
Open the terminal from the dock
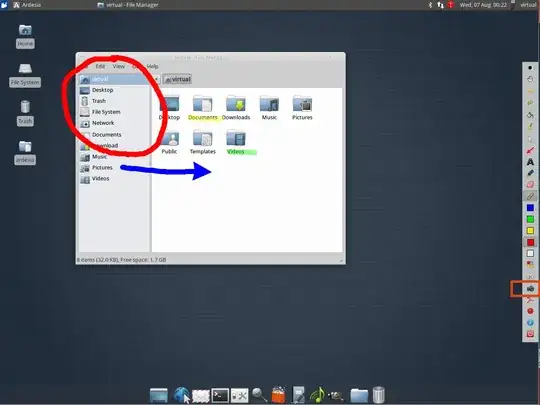[220, 395]
